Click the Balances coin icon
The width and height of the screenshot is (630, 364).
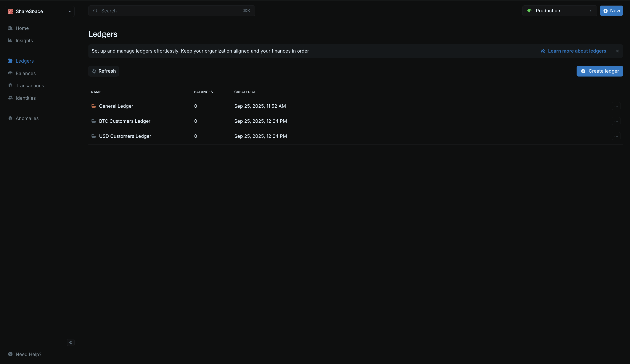(10, 73)
